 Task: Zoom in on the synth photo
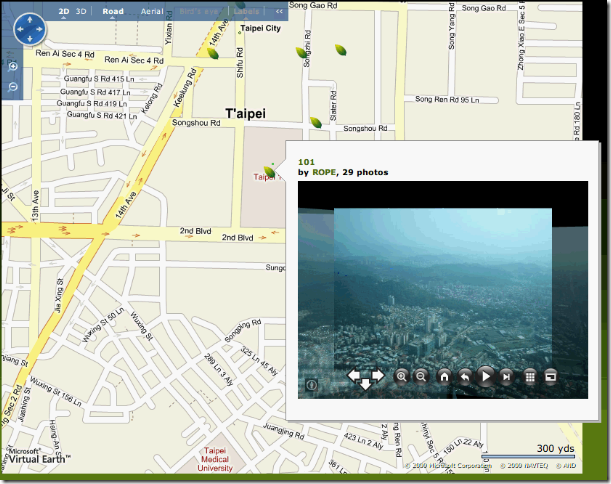[x=401, y=377]
